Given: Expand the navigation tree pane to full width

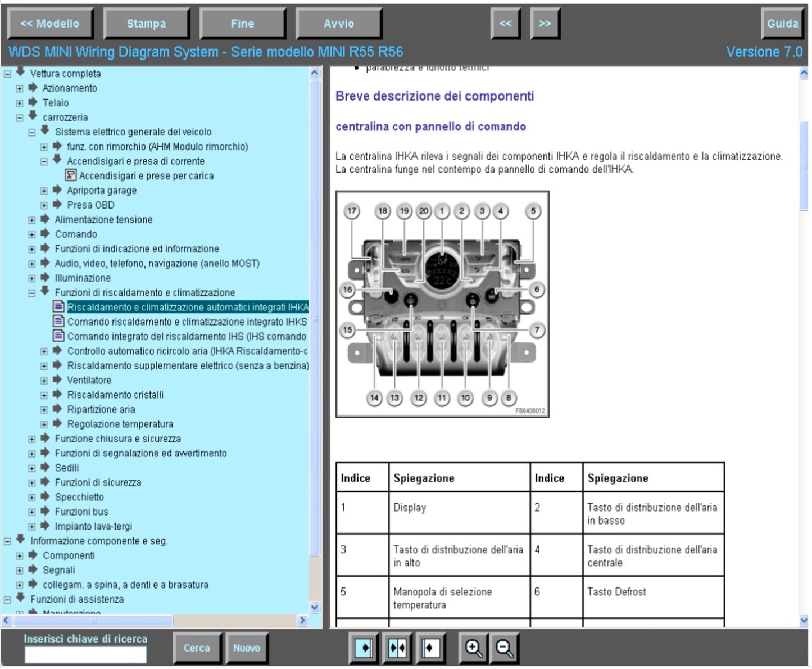Looking at the screenshot, I should click(364, 648).
